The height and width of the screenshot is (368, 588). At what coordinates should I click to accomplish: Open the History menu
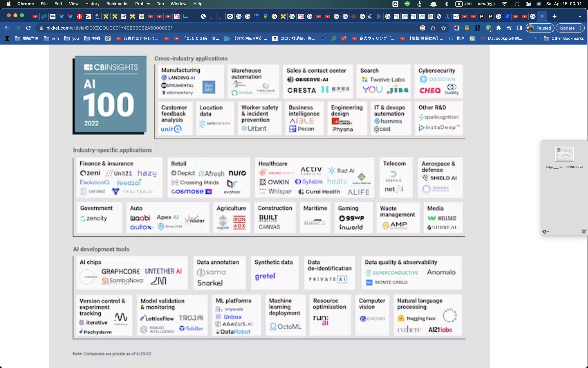(x=92, y=4)
